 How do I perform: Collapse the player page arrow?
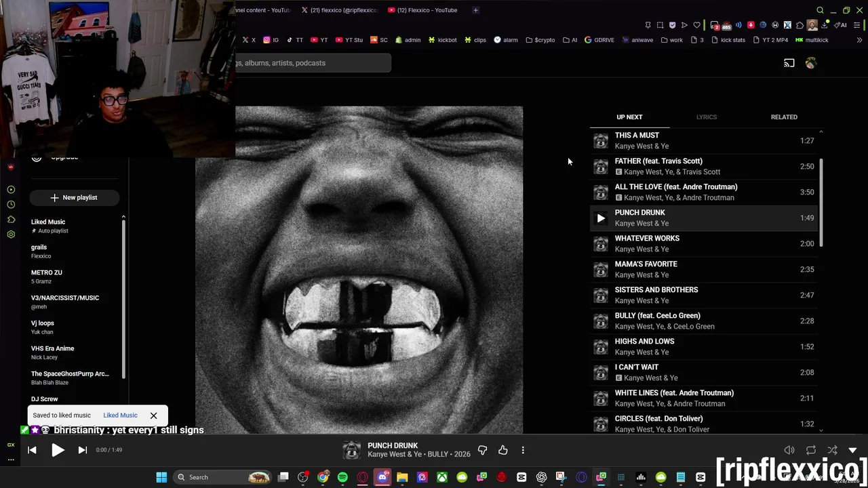(852, 450)
